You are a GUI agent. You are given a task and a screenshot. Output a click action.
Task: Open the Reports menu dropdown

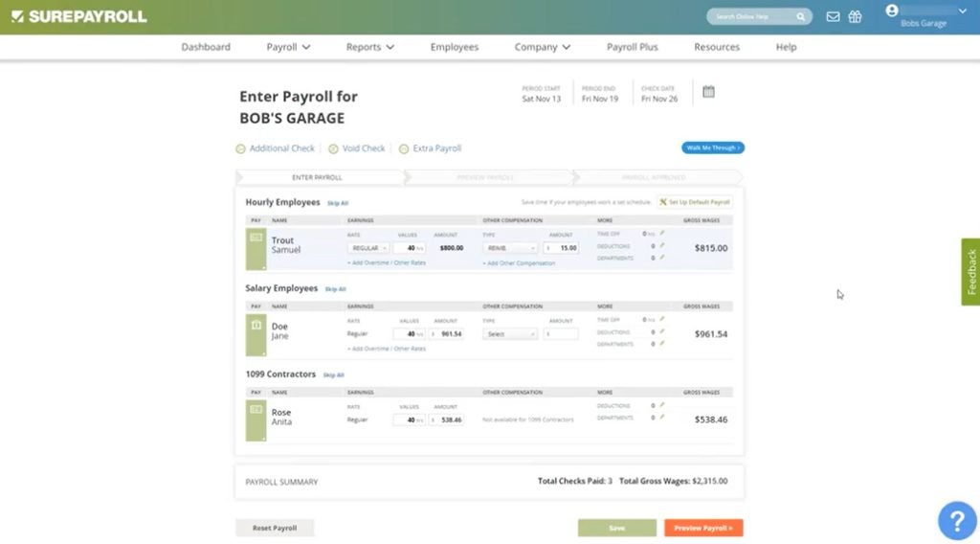(x=370, y=47)
